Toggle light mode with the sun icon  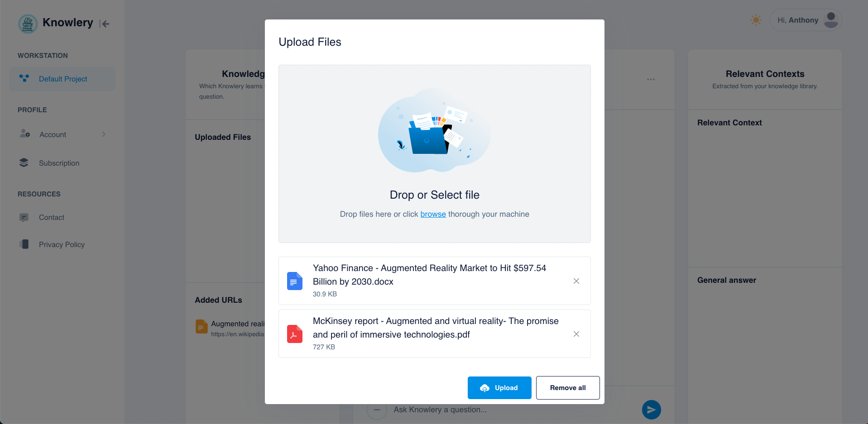click(x=756, y=20)
